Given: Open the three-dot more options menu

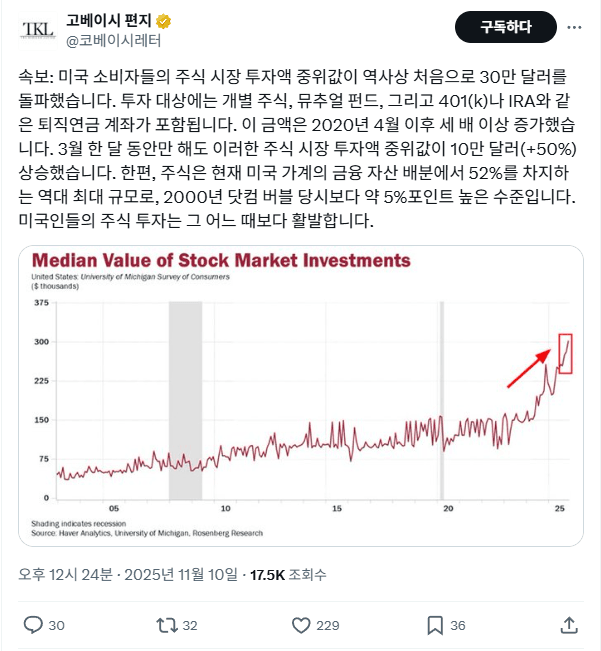Looking at the screenshot, I should click(571, 26).
